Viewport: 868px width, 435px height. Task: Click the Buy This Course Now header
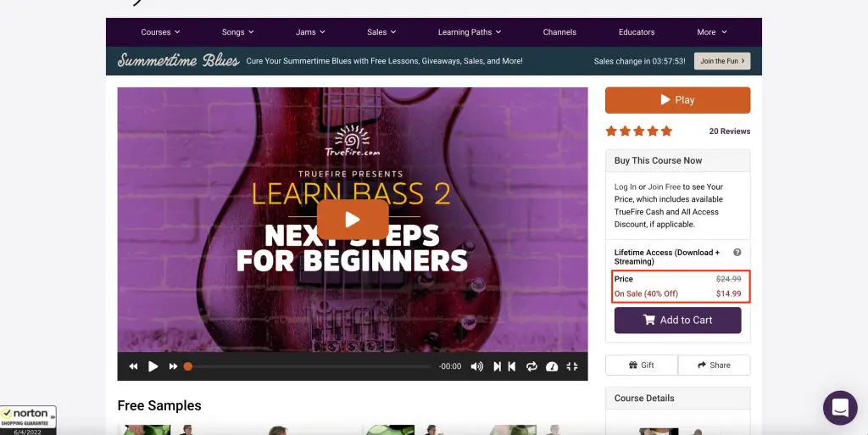point(677,160)
